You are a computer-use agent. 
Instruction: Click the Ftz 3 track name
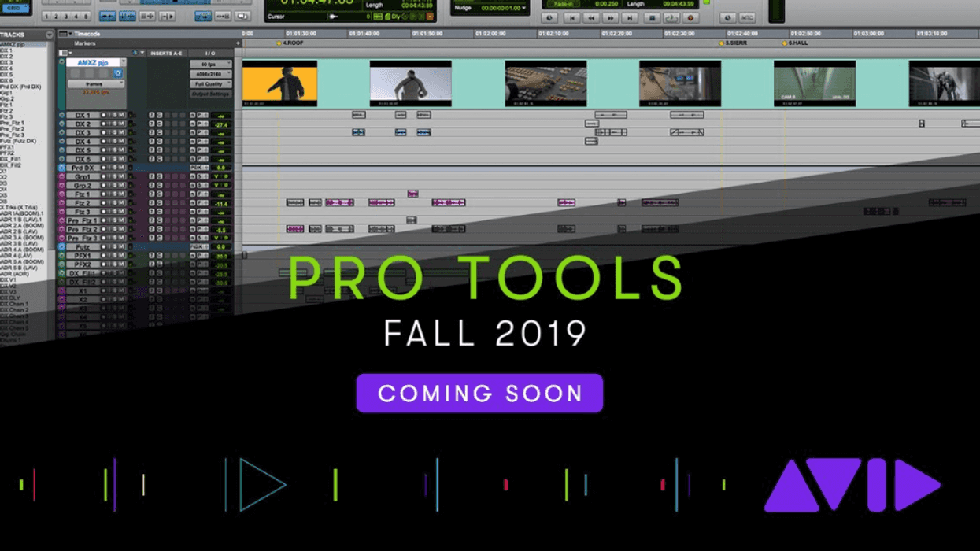(x=83, y=212)
